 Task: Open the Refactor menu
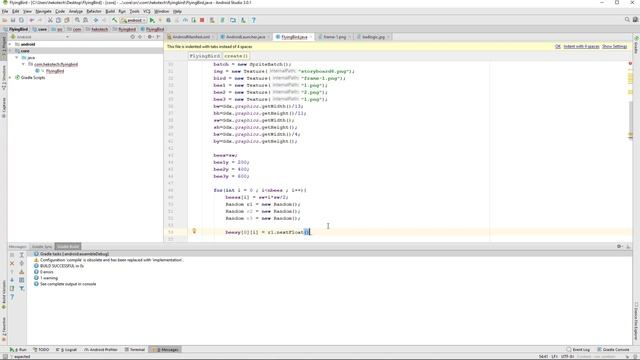click(94, 11)
